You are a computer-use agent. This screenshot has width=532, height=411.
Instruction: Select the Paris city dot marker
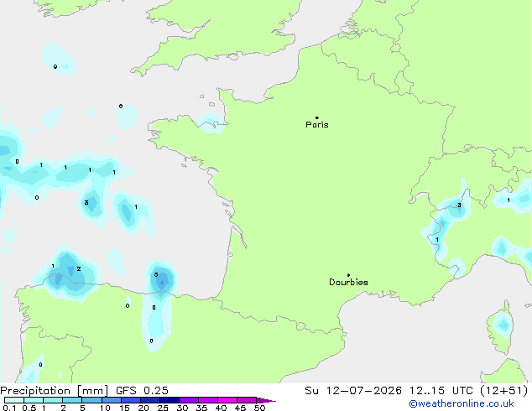[x=317, y=117]
